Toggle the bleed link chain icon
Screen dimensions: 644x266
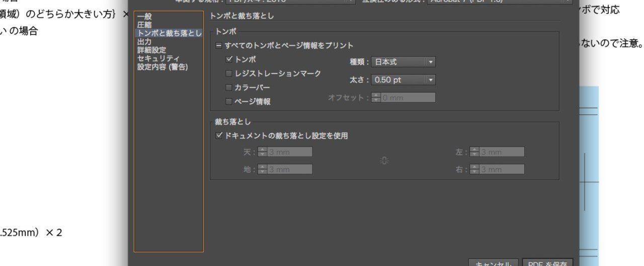pyautogui.click(x=384, y=161)
